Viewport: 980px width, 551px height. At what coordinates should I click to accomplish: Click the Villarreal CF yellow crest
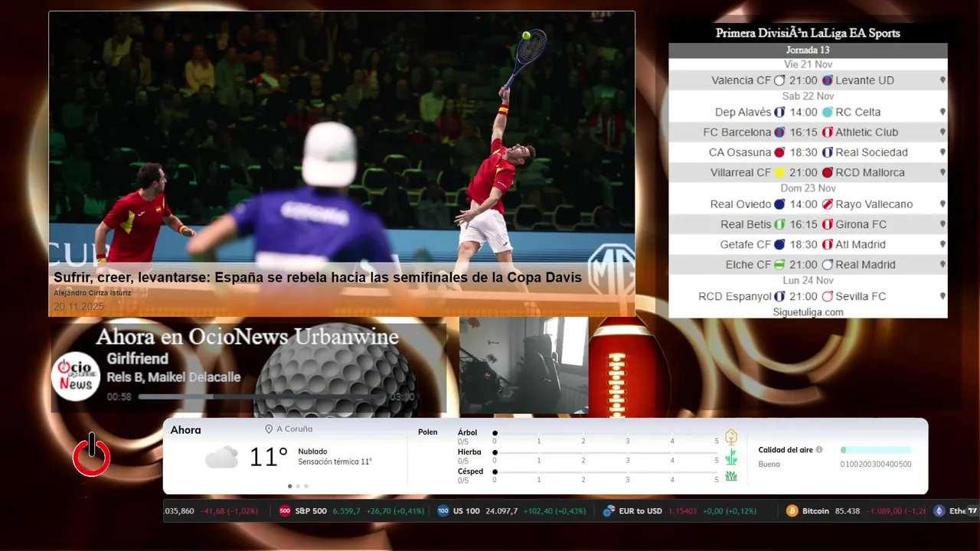779,173
